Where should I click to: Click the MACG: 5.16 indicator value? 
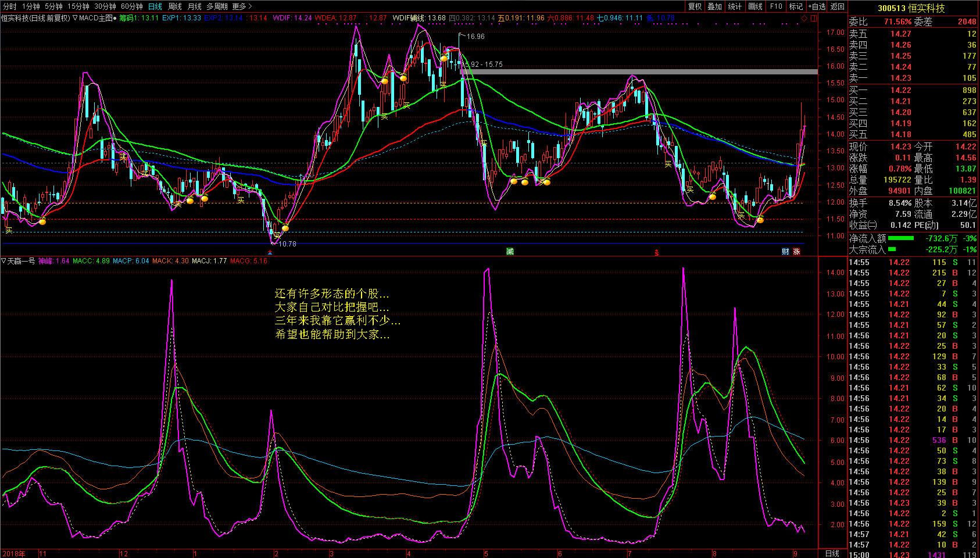click(249, 261)
